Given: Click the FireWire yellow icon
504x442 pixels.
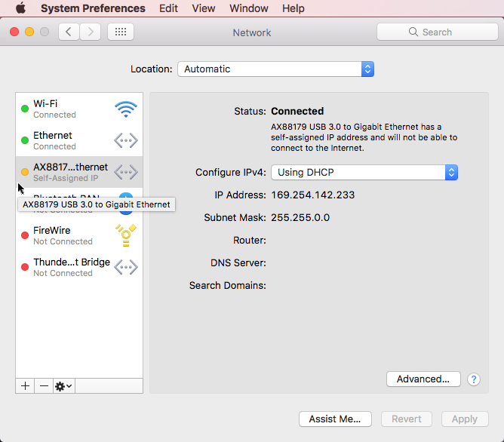Looking at the screenshot, I should point(125,235).
